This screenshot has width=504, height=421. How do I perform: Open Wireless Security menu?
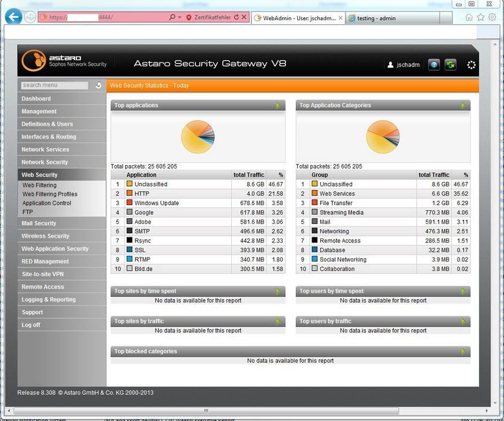pyautogui.click(x=61, y=236)
